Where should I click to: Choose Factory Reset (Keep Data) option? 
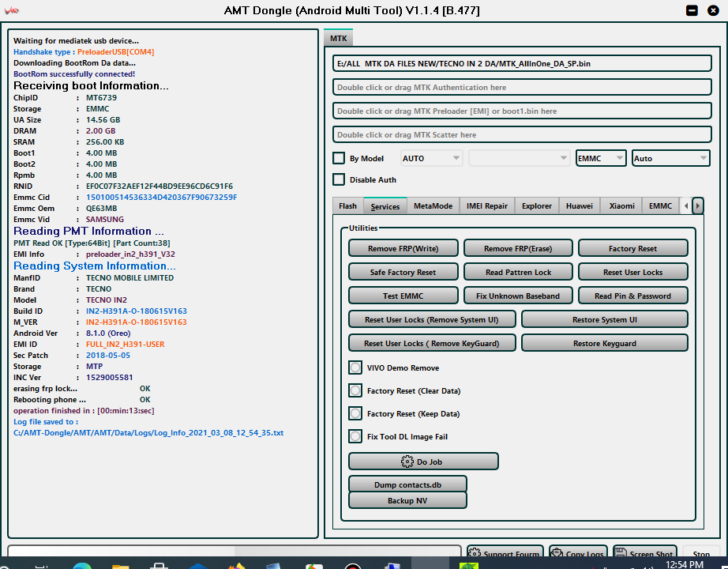coord(355,413)
